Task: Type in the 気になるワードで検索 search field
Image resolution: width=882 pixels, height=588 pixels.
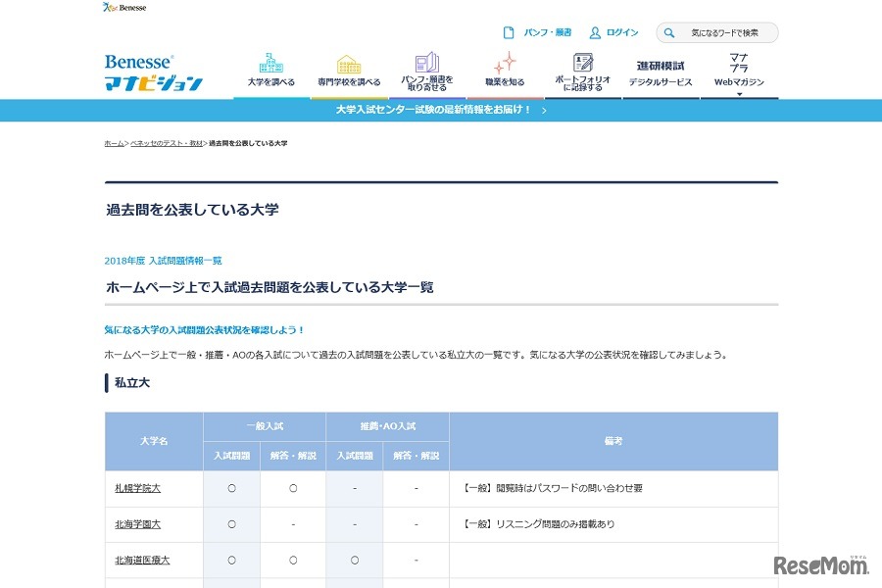Action: click(725, 33)
